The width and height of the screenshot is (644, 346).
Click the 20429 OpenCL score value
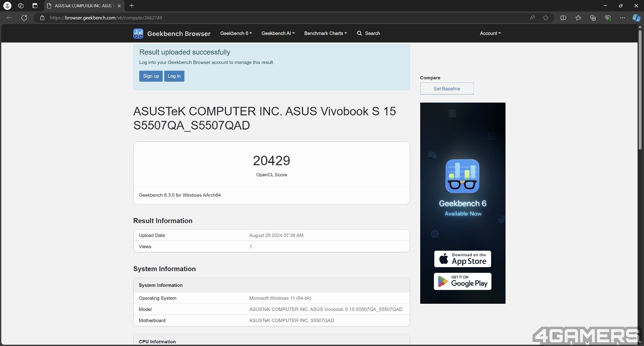point(272,161)
